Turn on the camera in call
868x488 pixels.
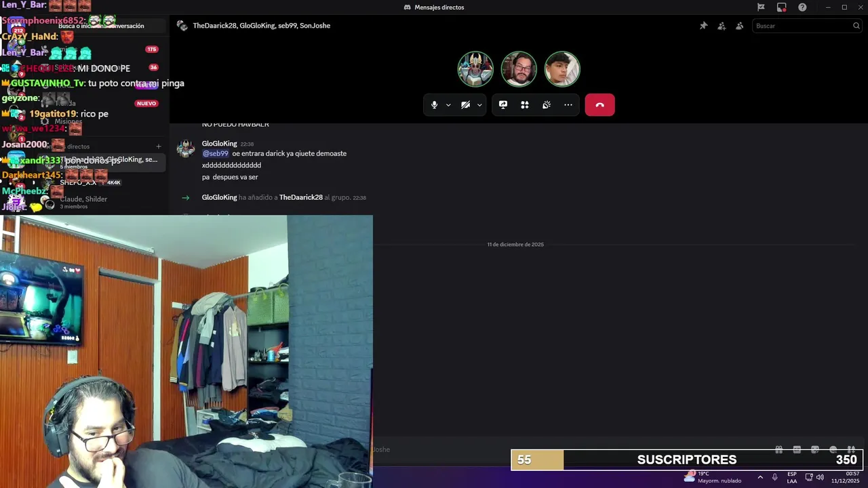click(x=465, y=105)
